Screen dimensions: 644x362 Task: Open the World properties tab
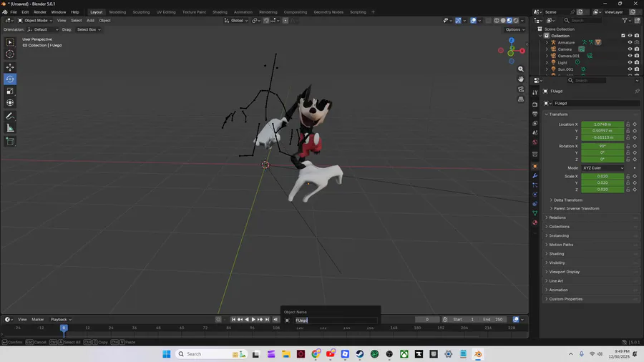pos(535,142)
